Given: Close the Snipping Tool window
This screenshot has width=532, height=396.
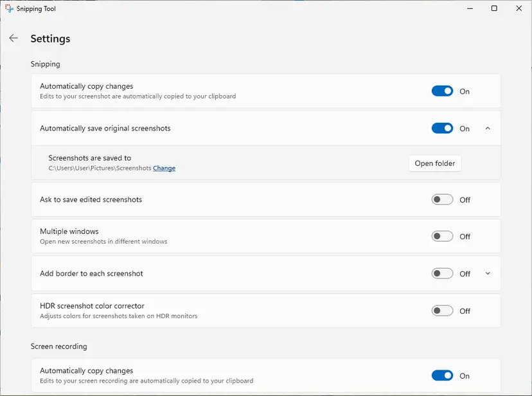Looking at the screenshot, I should point(519,8).
